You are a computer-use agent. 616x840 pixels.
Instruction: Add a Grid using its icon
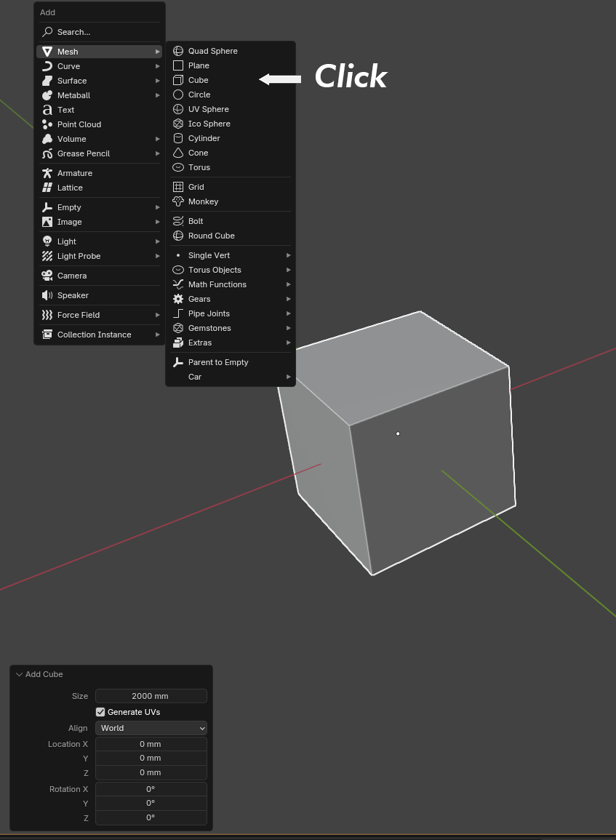tap(178, 186)
